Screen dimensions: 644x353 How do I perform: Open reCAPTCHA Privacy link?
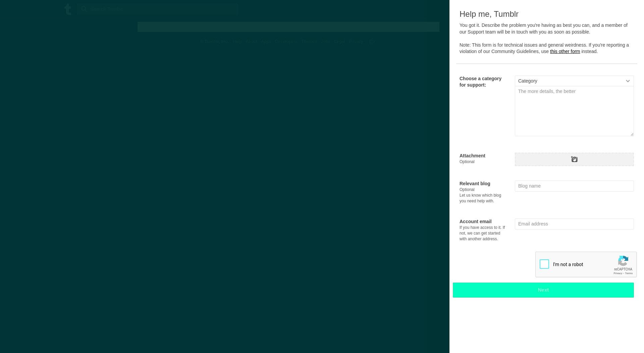point(618,273)
